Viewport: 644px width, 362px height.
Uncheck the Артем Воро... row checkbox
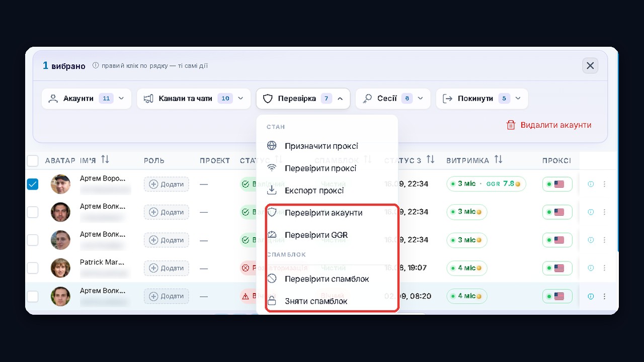point(33,184)
